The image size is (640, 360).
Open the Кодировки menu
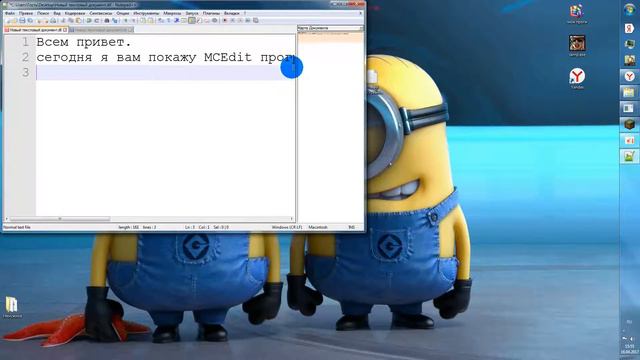75,13
